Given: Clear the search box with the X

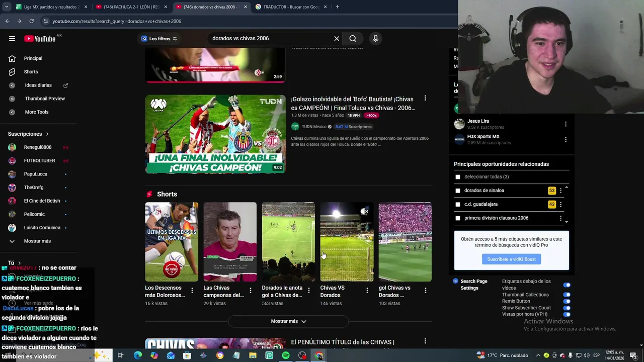Looking at the screenshot, I should tap(337, 39).
